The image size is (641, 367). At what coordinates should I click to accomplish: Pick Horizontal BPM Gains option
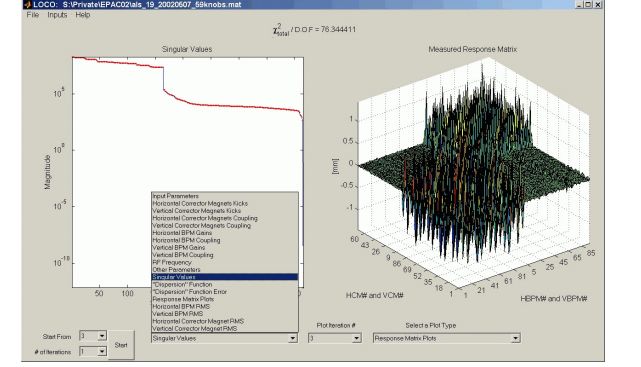pos(224,233)
